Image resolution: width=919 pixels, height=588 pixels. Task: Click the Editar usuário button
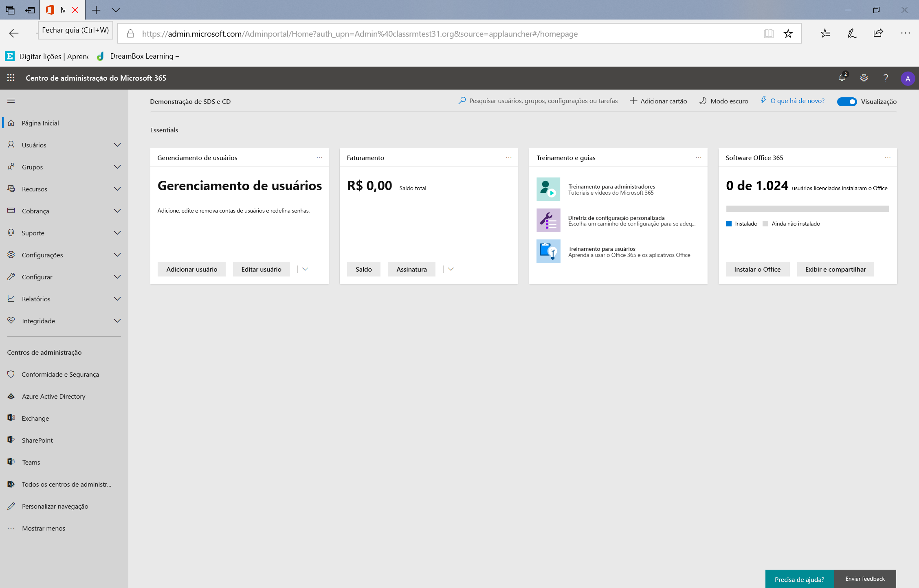[x=262, y=269]
